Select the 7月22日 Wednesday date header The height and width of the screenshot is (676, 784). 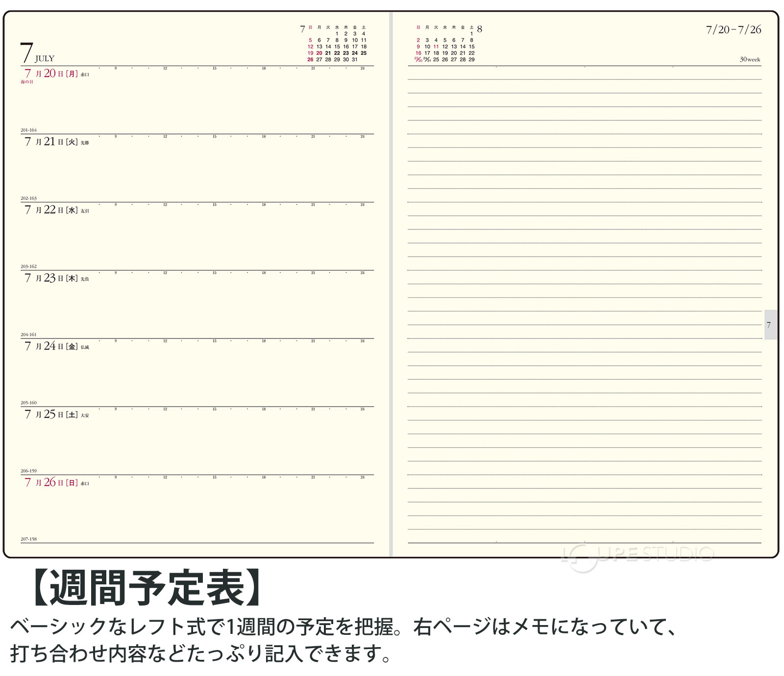56,210
